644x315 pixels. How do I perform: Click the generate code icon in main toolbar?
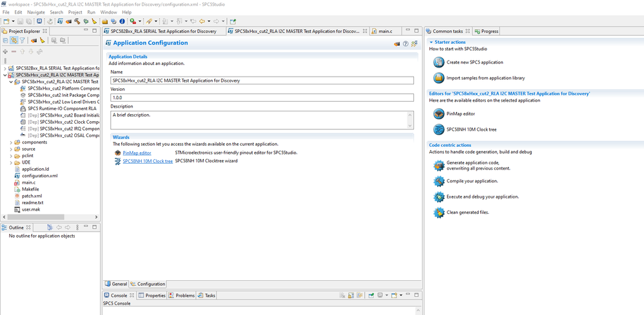pos(68,21)
